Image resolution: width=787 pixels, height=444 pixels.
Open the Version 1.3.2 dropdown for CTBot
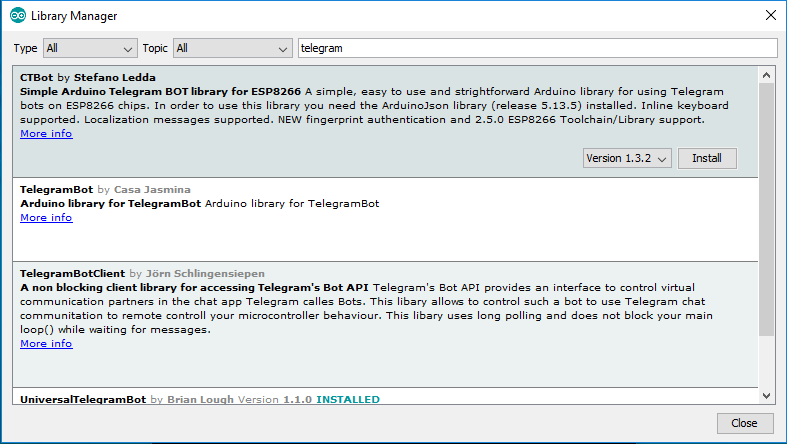(x=627, y=158)
